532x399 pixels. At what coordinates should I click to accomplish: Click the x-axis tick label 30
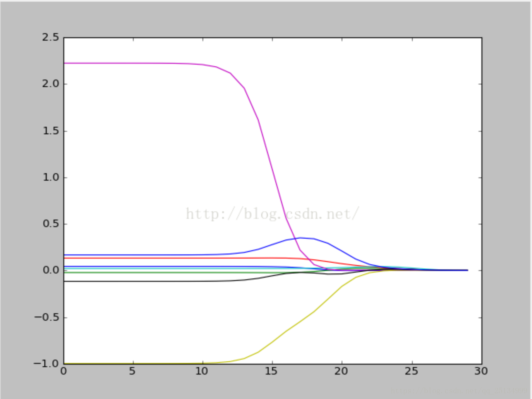click(x=481, y=371)
